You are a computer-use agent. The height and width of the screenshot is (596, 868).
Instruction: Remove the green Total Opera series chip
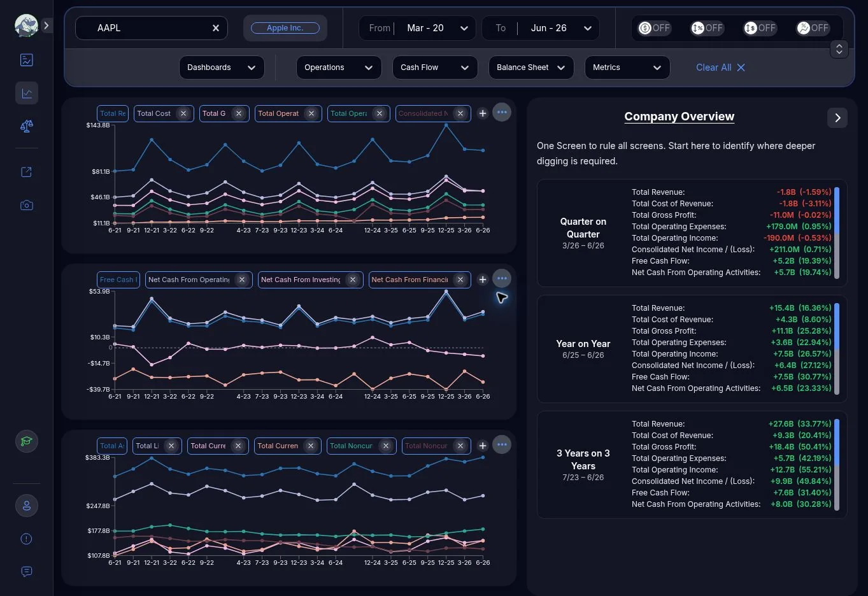pos(380,113)
